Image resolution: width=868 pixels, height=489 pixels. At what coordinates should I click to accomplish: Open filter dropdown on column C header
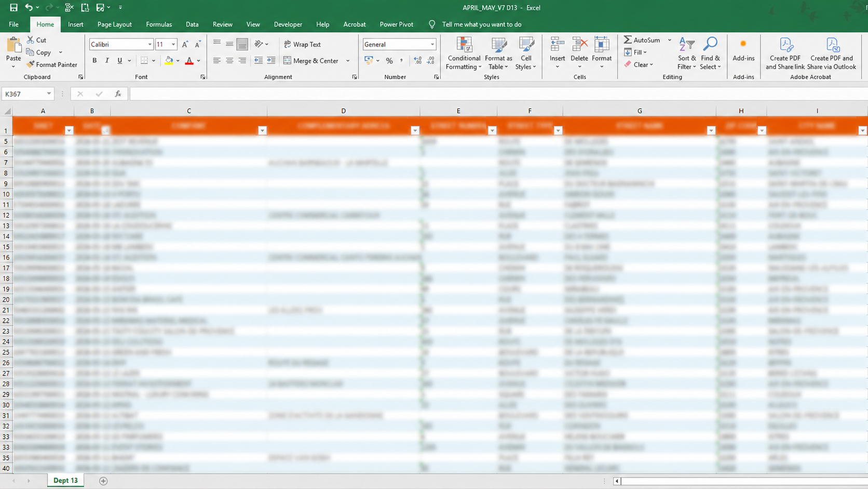[262, 130]
